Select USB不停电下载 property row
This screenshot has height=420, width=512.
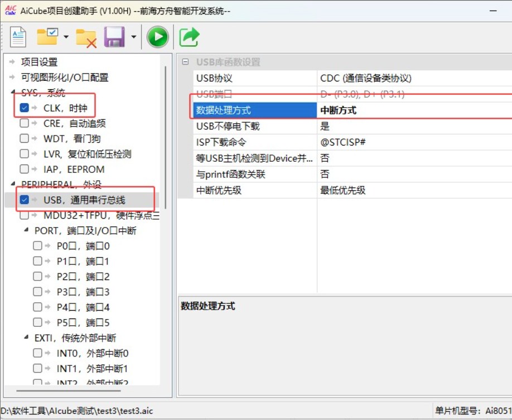click(255, 127)
